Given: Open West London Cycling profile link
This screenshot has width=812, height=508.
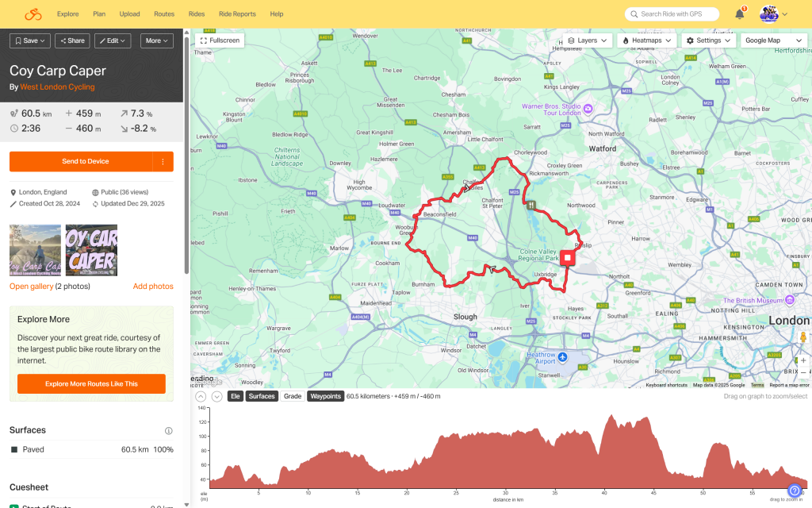Looking at the screenshot, I should point(57,87).
